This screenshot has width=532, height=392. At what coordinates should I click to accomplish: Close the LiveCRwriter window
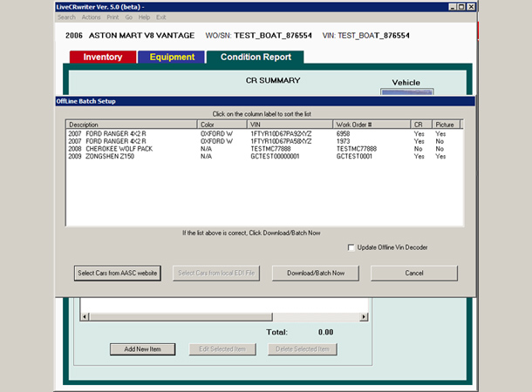[471, 7]
